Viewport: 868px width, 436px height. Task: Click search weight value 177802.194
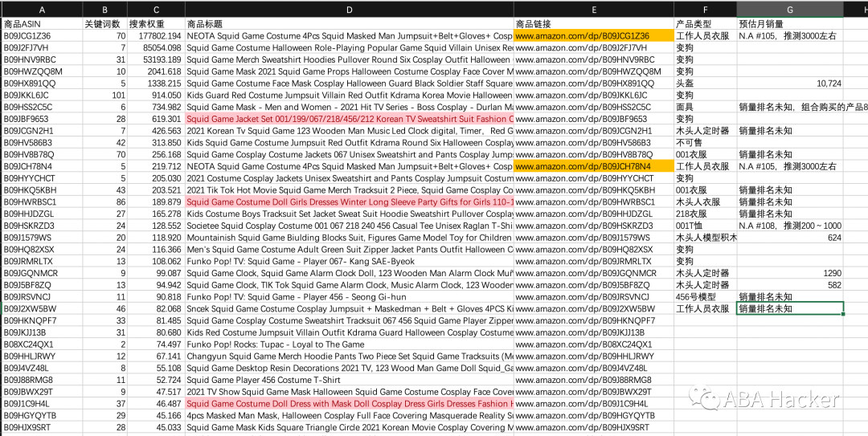(x=156, y=36)
